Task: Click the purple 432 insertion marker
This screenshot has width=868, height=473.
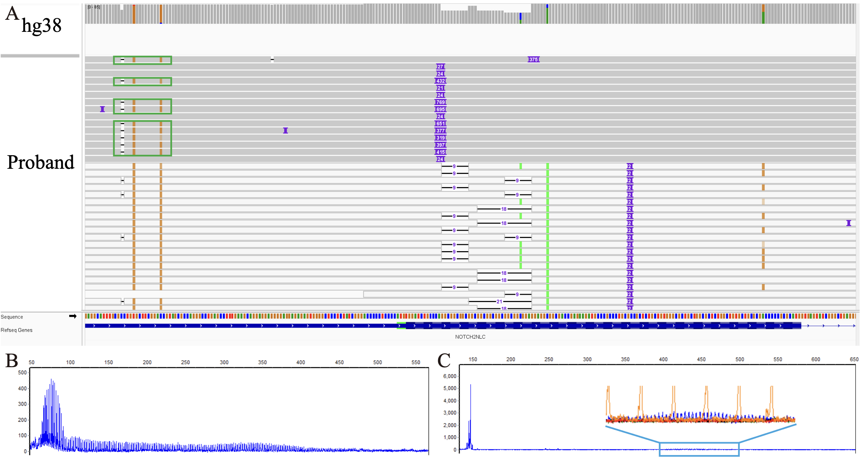Action: 441,81
